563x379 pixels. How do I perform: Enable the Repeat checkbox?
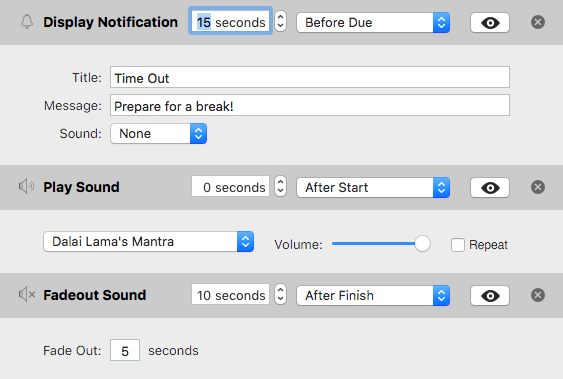(458, 245)
